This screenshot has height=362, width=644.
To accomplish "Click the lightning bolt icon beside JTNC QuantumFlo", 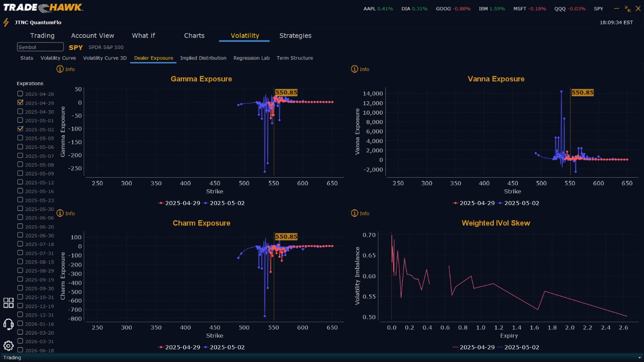I will (6, 22).
